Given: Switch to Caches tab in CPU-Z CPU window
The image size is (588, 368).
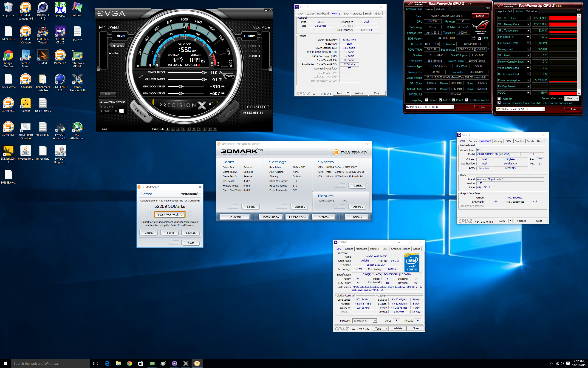Looking at the screenshot, I should pyautogui.click(x=349, y=249).
